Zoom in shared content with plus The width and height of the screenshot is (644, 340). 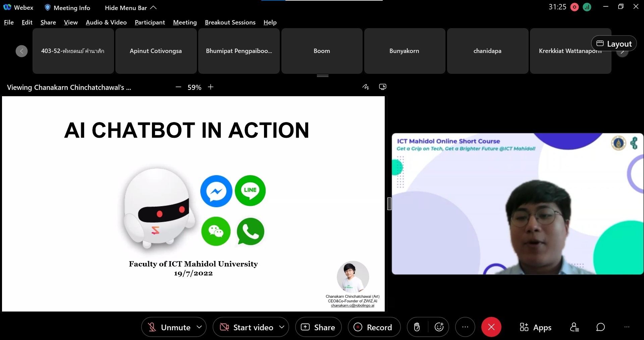pos(211,87)
